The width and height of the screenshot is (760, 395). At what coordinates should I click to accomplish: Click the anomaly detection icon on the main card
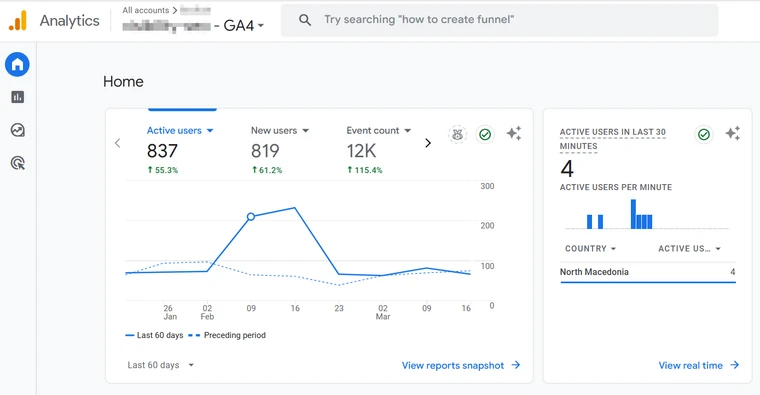click(x=457, y=134)
